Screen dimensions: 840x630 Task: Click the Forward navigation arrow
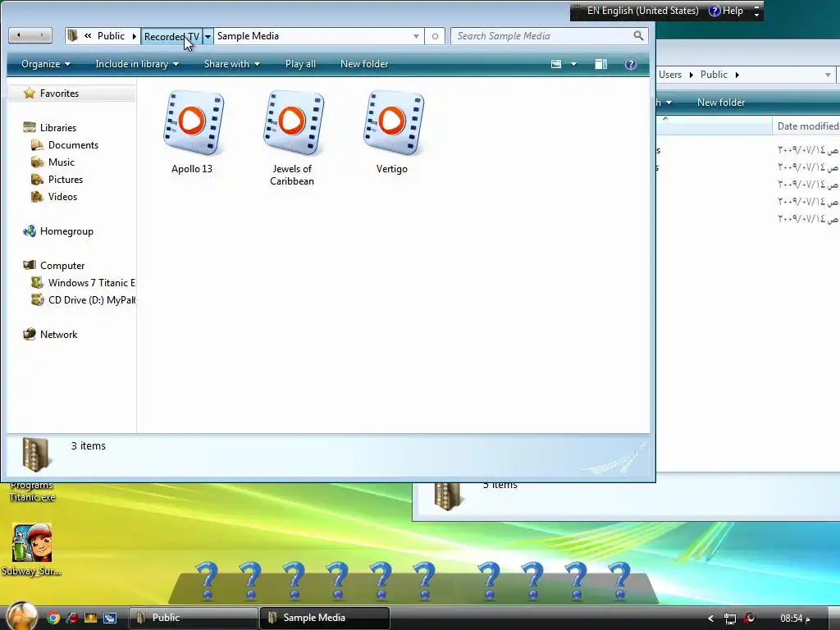tap(41, 36)
